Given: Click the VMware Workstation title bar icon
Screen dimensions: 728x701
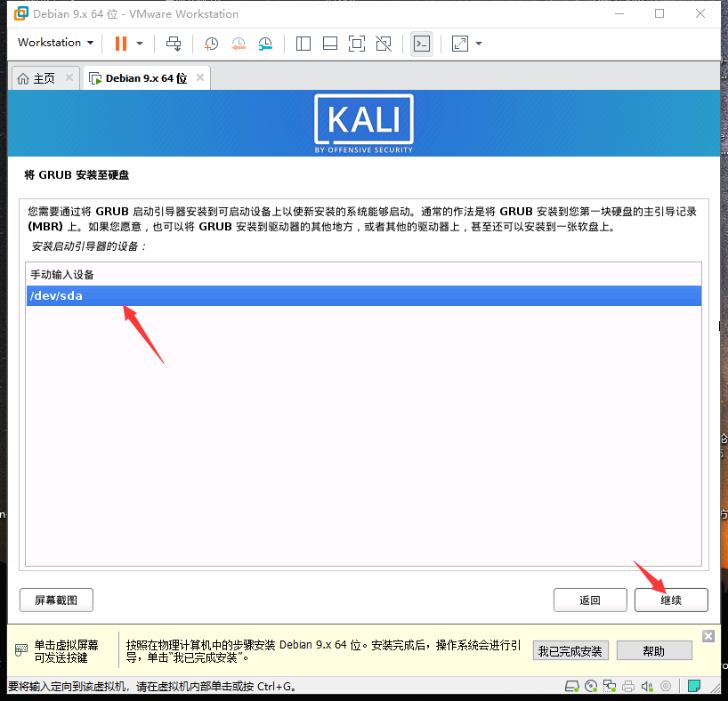Looking at the screenshot, I should click(21, 13).
